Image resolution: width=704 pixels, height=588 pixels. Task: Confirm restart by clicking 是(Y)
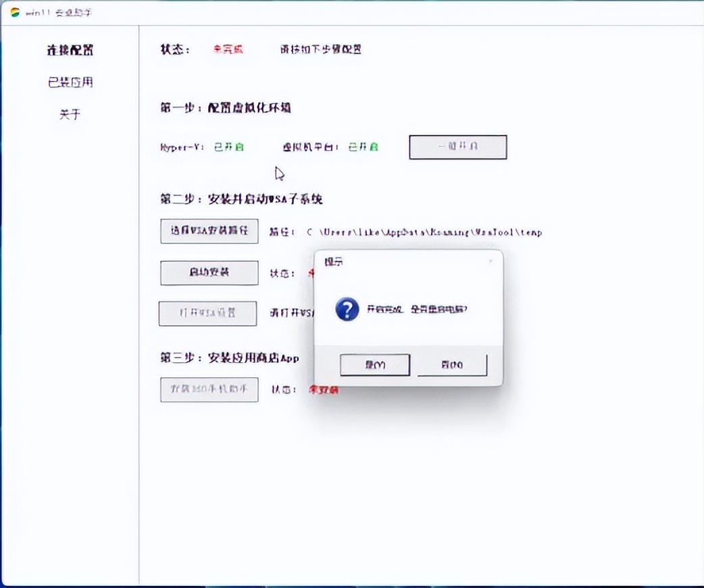(375, 364)
